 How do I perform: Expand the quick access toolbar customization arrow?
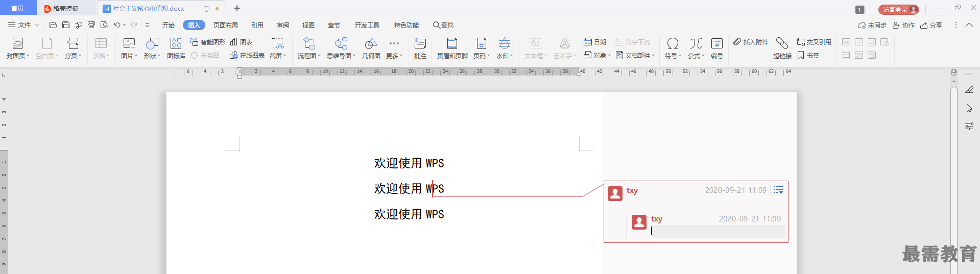click(x=147, y=25)
